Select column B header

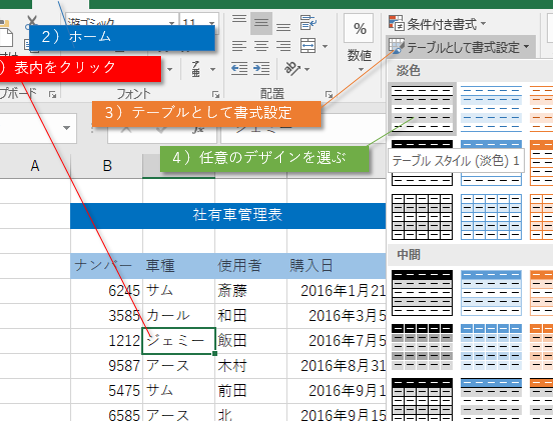[x=107, y=166]
